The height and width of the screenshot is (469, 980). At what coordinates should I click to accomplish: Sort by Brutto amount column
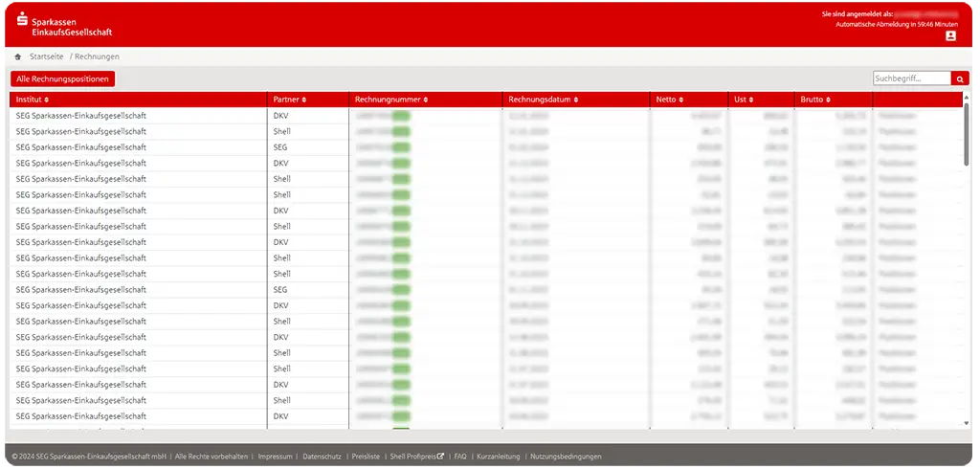tap(813, 100)
